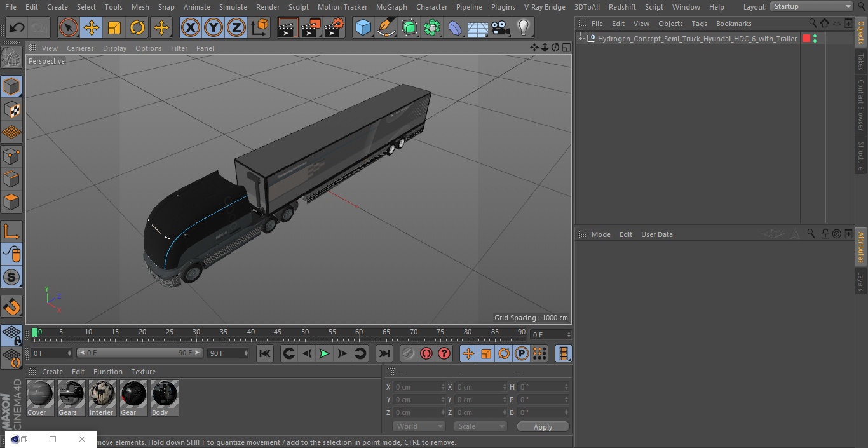Open the MoGraph menu
868x448 pixels.
point(391,7)
